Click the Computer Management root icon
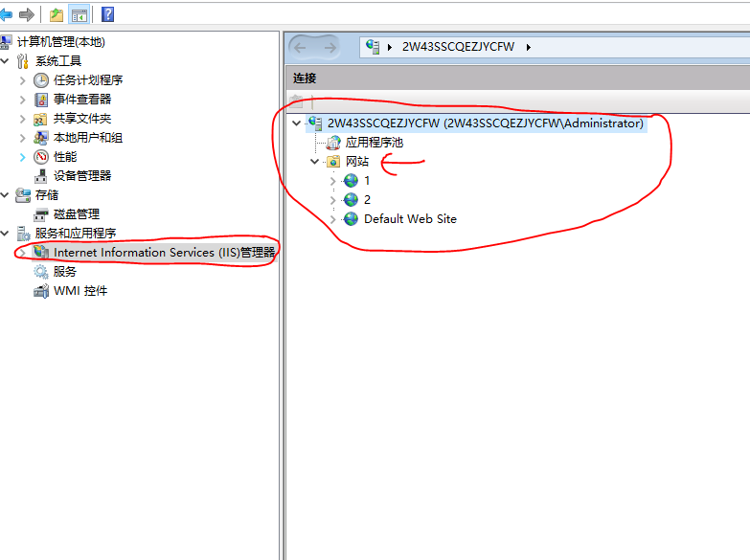 tap(5, 42)
